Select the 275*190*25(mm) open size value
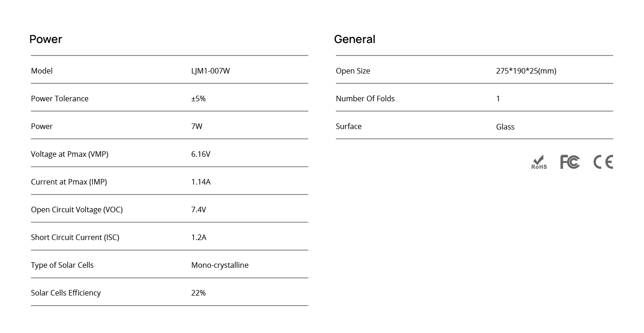 (x=526, y=71)
